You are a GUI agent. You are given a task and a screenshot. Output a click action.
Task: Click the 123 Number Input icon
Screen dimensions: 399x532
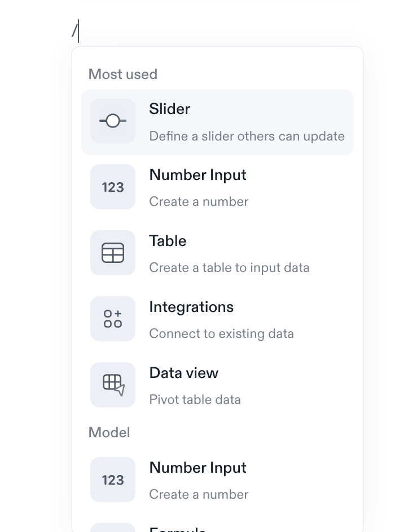pos(112,187)
